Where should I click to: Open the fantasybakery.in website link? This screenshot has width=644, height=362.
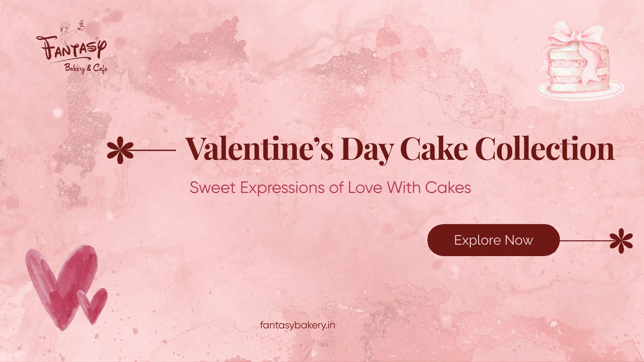[x=297, y=325]
